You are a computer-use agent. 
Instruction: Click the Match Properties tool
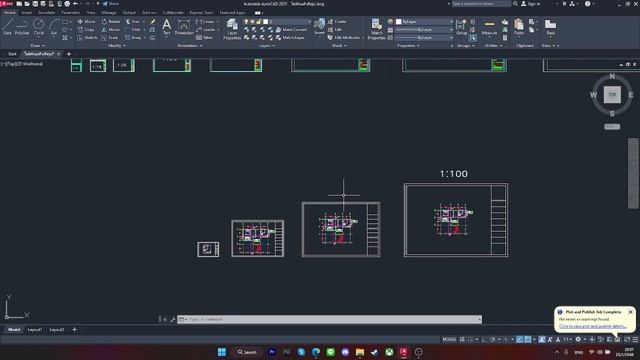click(x=376, y=29)
